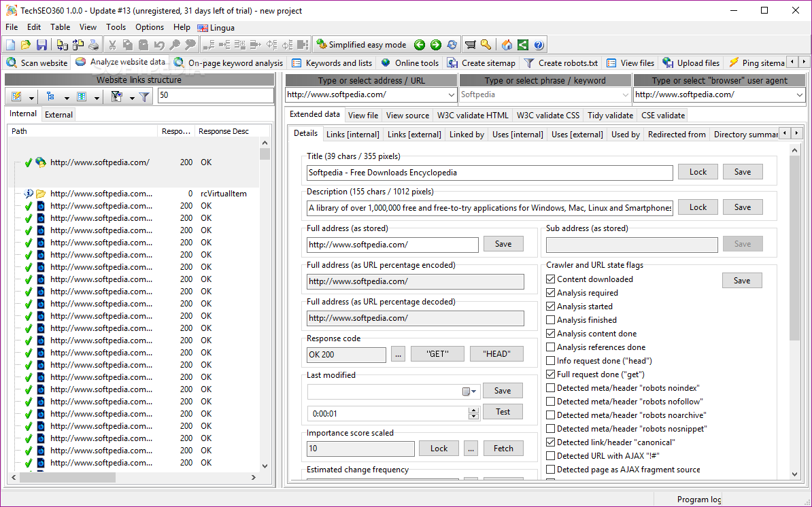Click the lightning table options icon

click(x=16, y=97)
